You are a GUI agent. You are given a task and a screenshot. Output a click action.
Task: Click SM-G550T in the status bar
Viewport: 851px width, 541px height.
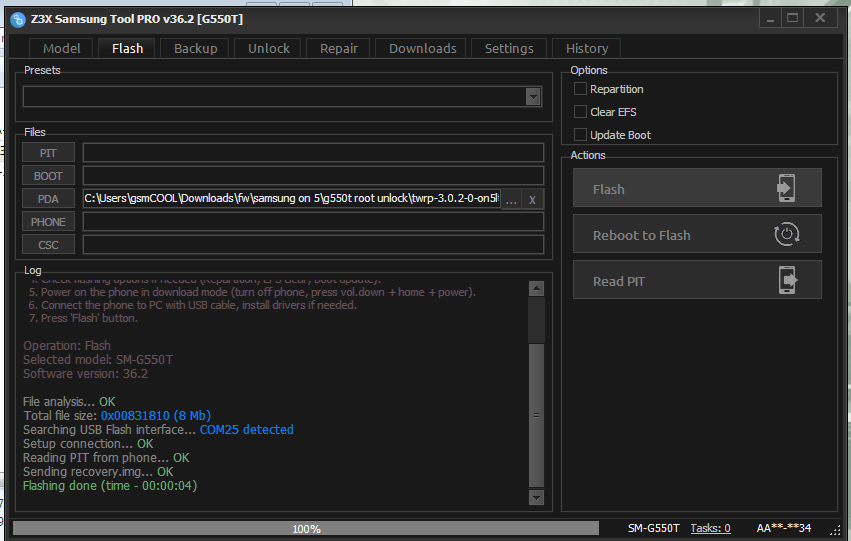[x=653, y=528]
